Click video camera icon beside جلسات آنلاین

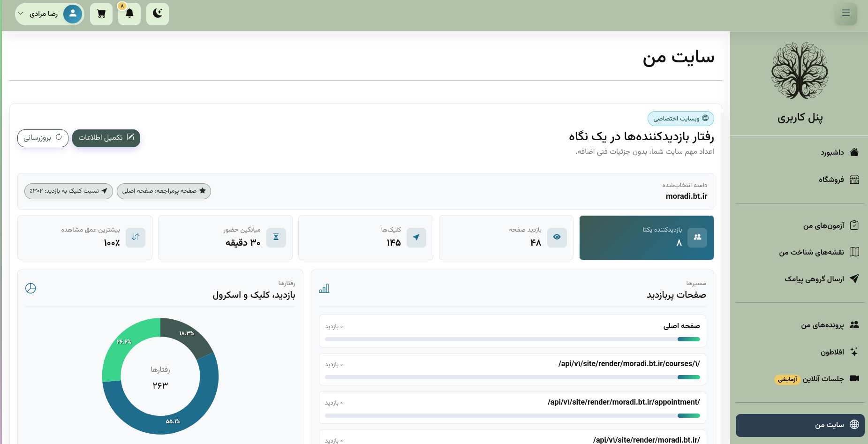tap(854, 378)
